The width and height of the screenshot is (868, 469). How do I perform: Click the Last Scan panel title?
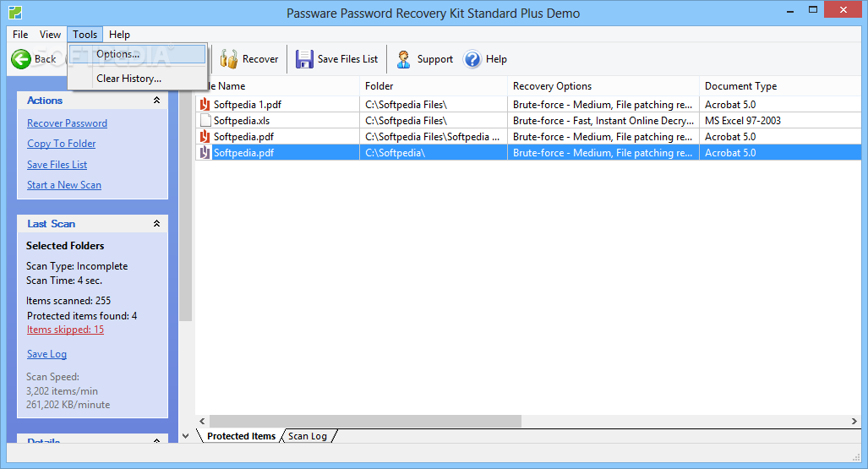coord(51,224)
